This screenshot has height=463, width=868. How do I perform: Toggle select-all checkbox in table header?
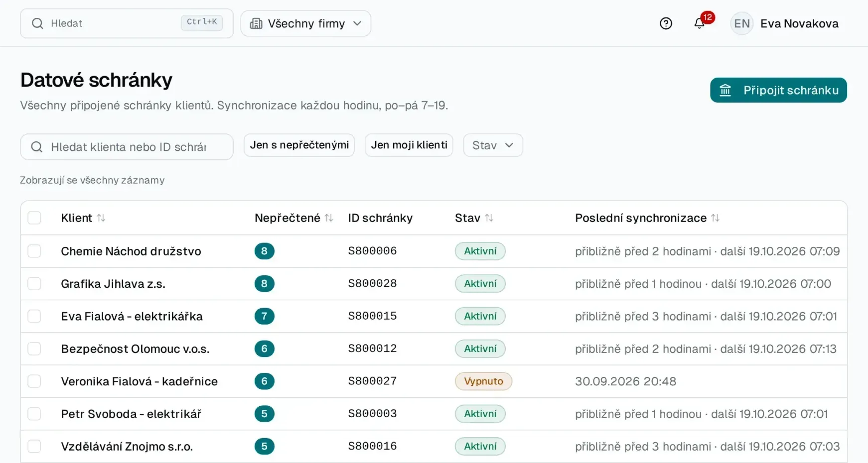point(34,218)
